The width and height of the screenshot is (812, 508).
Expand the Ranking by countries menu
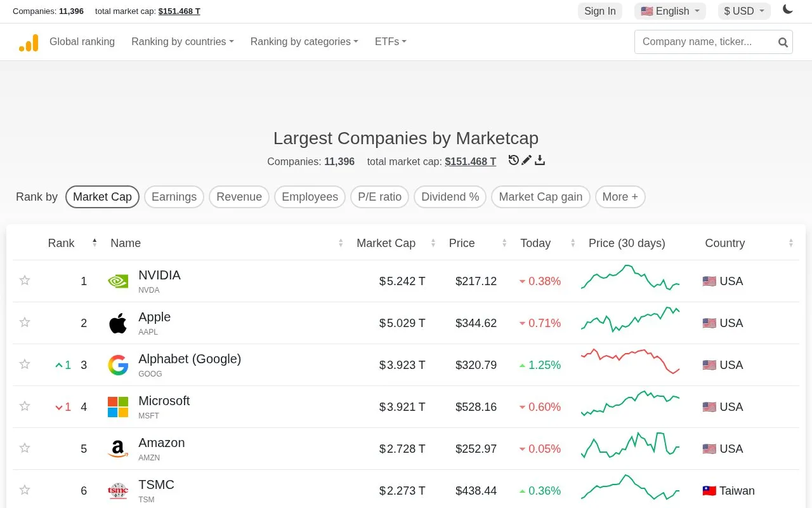point(183,42)
